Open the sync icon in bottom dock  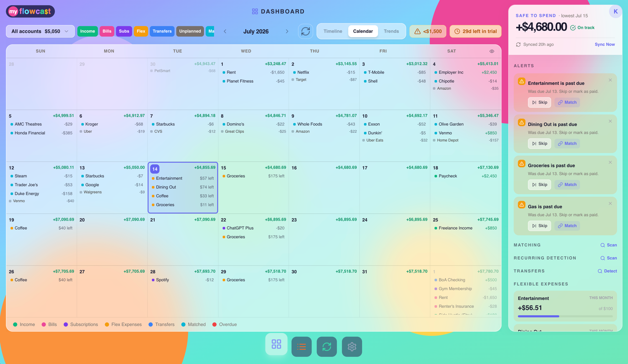pyautogui.click(x=327, y=347)
